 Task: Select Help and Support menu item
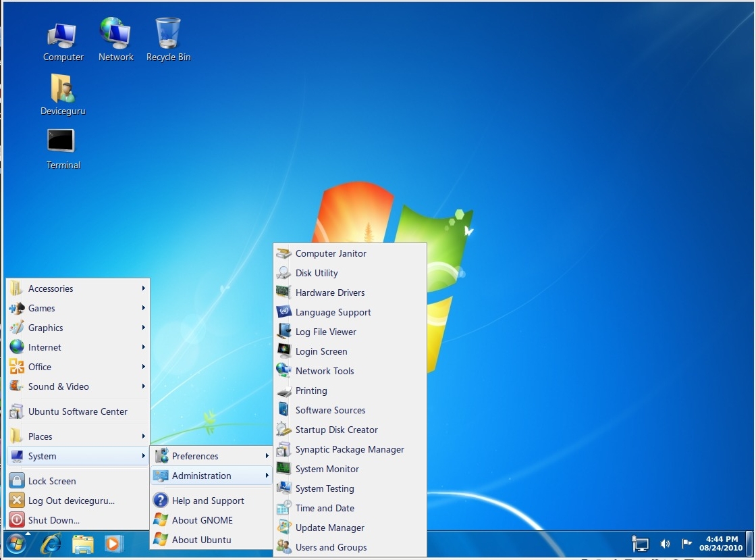pyautogui.click(x=211, y=501)
